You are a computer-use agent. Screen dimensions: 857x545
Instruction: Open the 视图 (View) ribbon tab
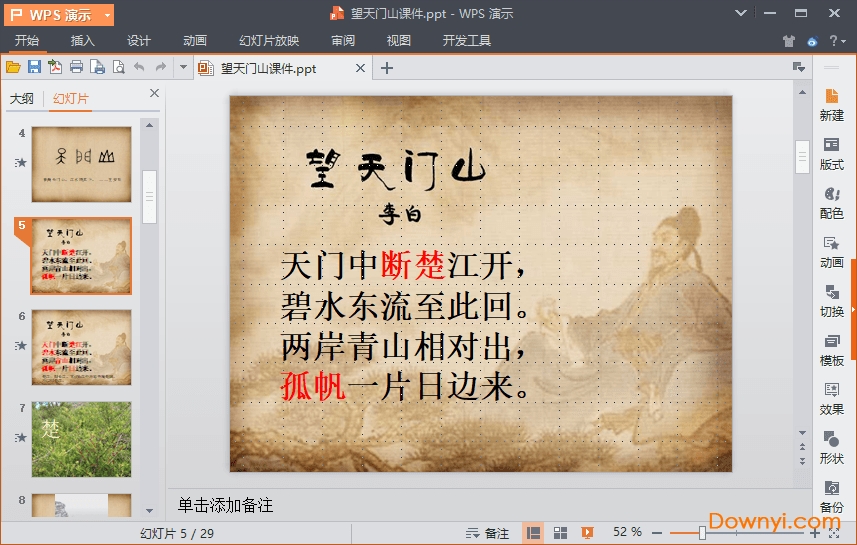click(x=399, y=40)
